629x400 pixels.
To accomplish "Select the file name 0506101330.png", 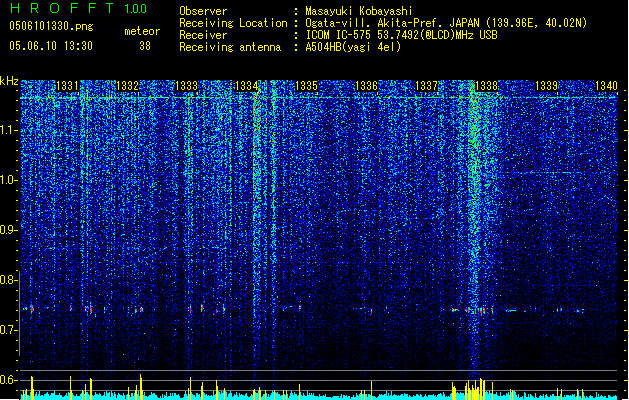I will click(51, 26).
